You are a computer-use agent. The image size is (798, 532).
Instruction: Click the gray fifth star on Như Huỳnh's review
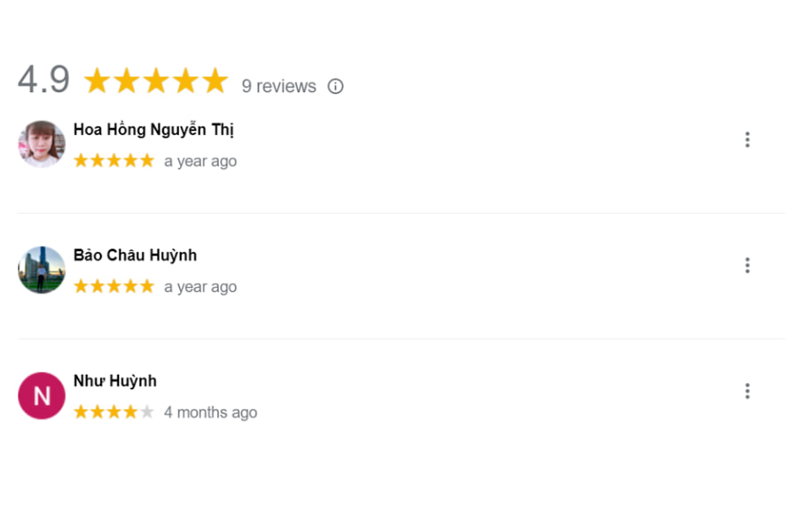coord(147,412)
